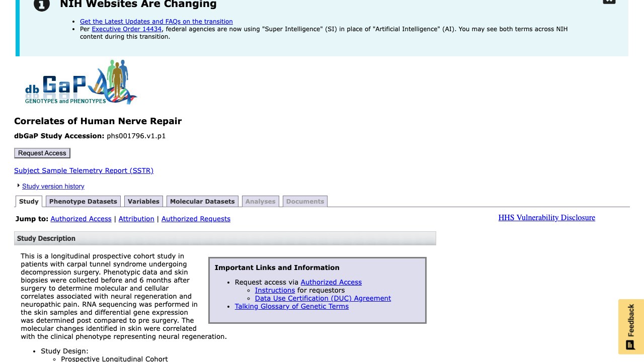
Task: Open the Feedback side tab
Action: [x=631, y=327]
